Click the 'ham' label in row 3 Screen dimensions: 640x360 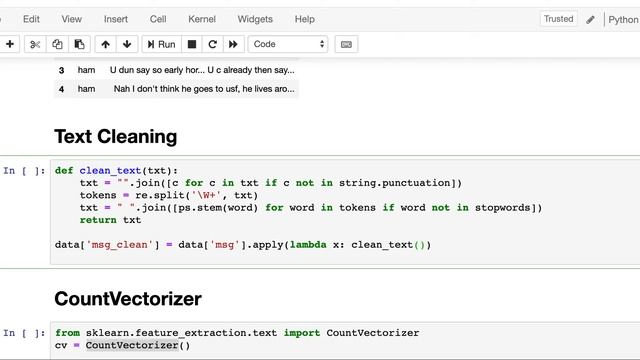coord(87,70)
